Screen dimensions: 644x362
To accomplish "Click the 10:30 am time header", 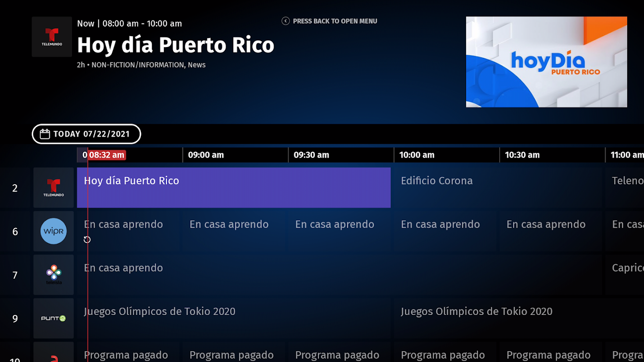I will 523,155.
